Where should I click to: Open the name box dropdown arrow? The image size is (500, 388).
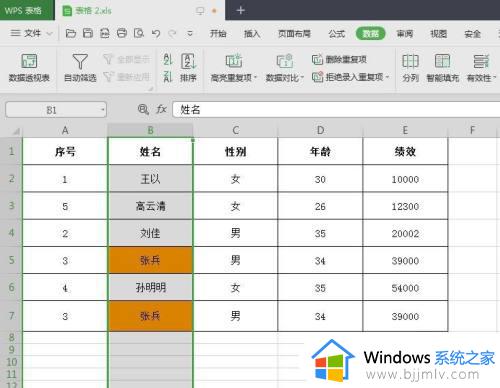pos(103,110)
